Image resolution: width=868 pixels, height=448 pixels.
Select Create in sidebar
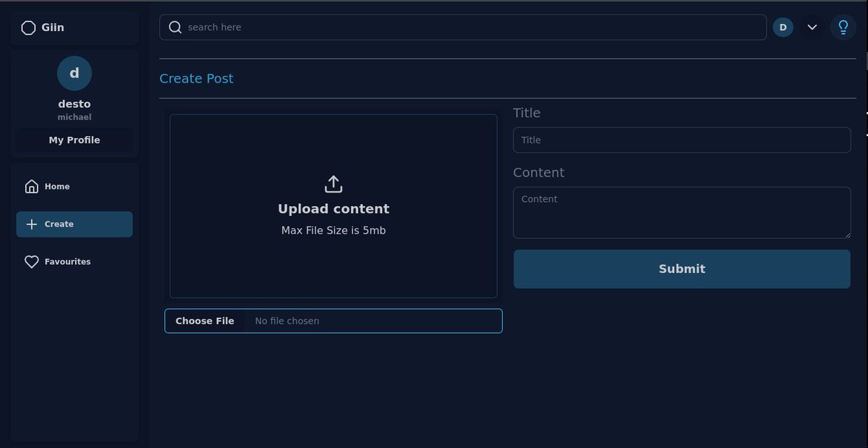(75, 224)
